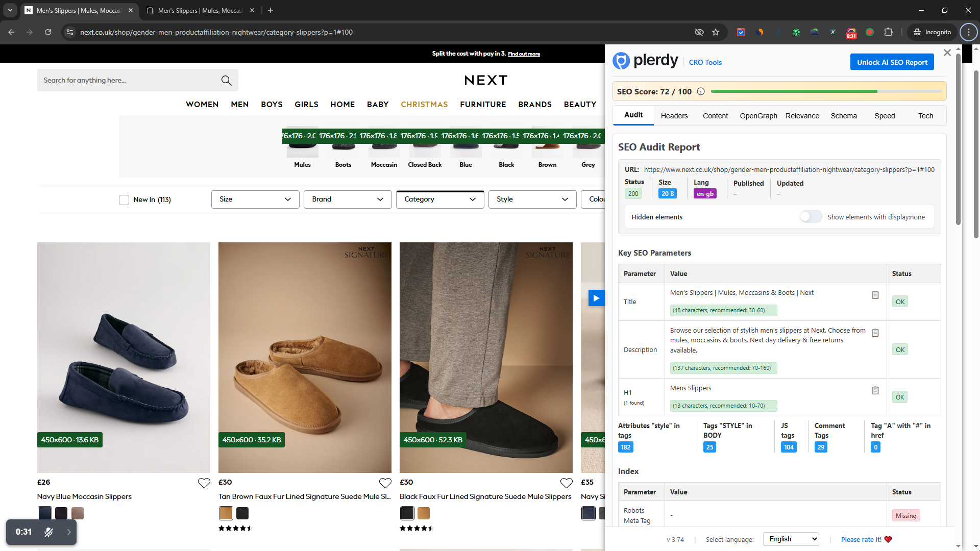Click the SEO Score info icon
The image size is (980, 551).
tap(701, 91)
